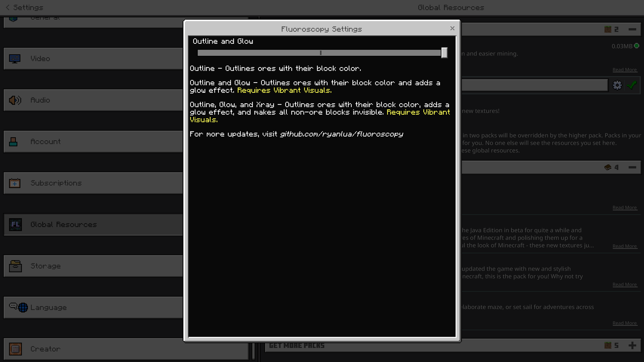
Task: Select the Audio speaker icon
Action: point(15,100)
